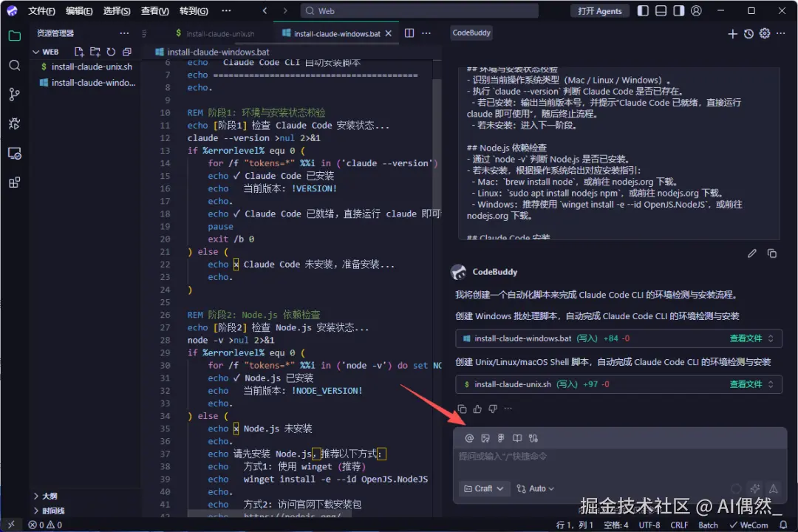
Task: Open 编辑(E) menu
Action: (x=79, y=10)
